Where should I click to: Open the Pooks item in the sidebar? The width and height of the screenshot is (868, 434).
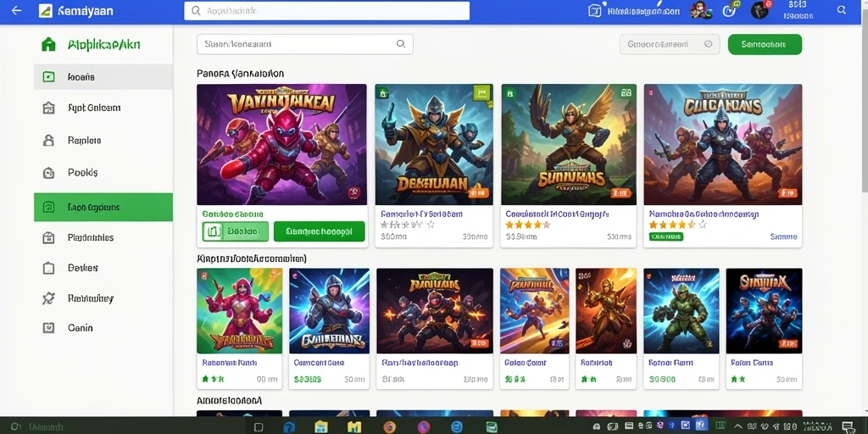[x=103, y=173]
